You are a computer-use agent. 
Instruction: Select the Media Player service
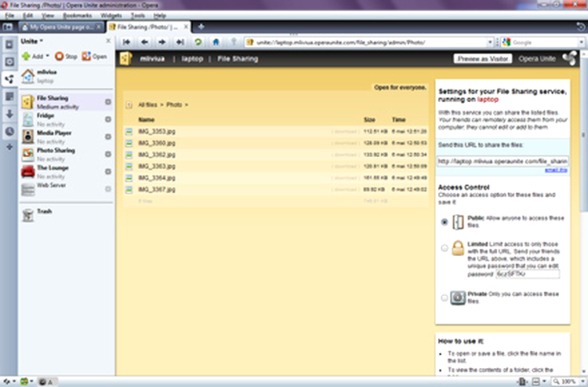click(67, 137)
